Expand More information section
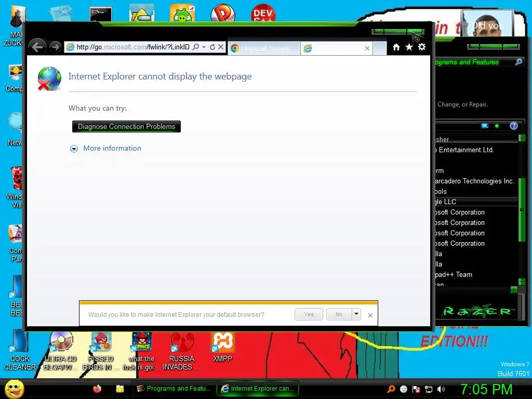Viewport: 532px width, 399px height. pyautogui.click(x=74, y=149)
